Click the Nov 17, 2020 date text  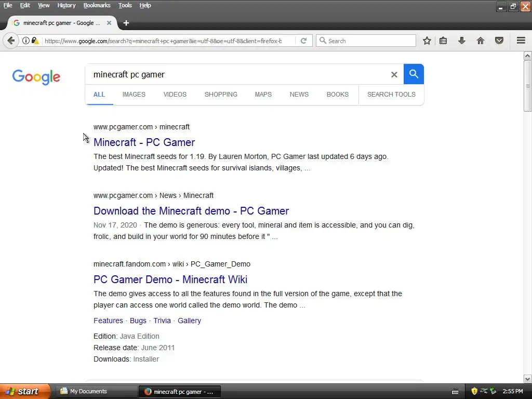(115, 225)
